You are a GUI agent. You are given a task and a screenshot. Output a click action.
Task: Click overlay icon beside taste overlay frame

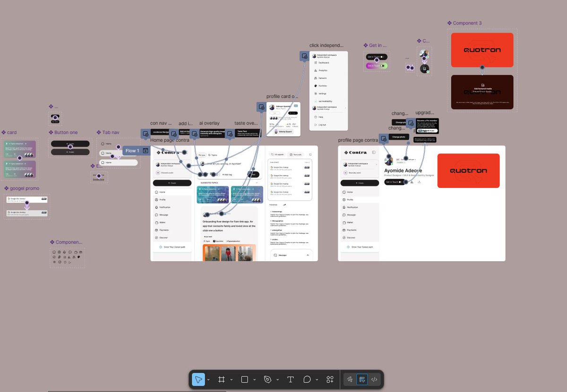[230, 134]
